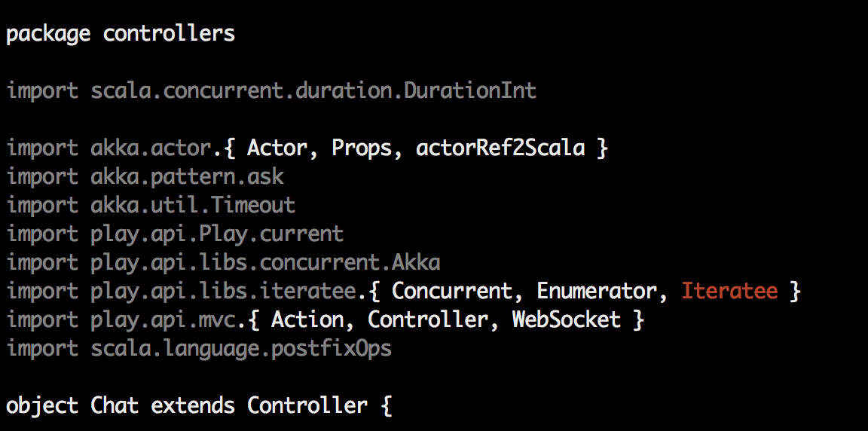
Task: Click 'actorRef2Scala' in the import braces
Action: point(500,148)
